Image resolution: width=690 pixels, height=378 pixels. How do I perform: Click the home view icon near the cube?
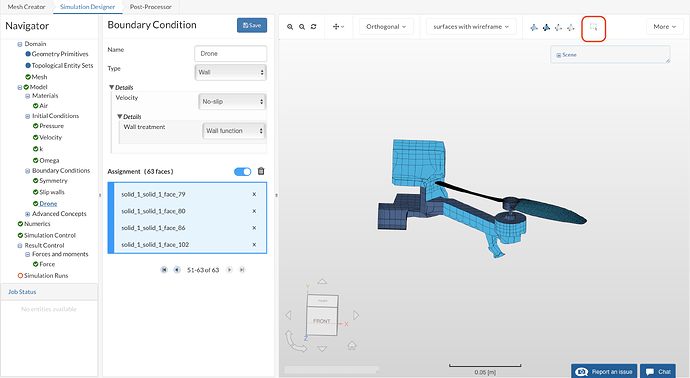(x=352, y=345)
